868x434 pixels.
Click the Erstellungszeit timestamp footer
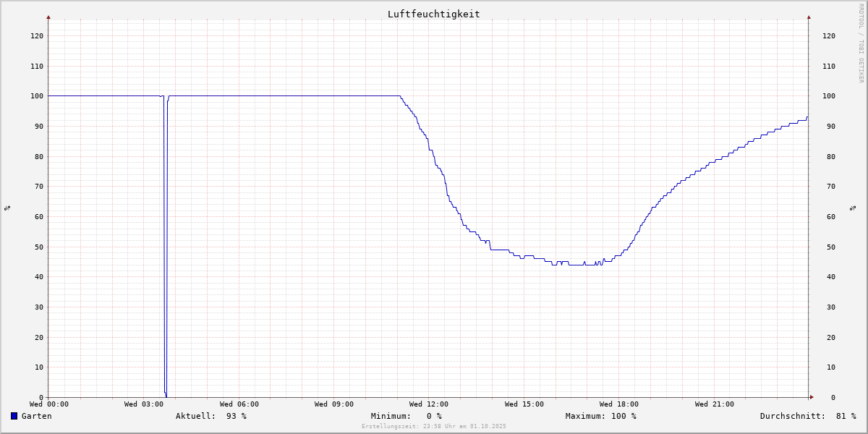(x=433, y=426)
